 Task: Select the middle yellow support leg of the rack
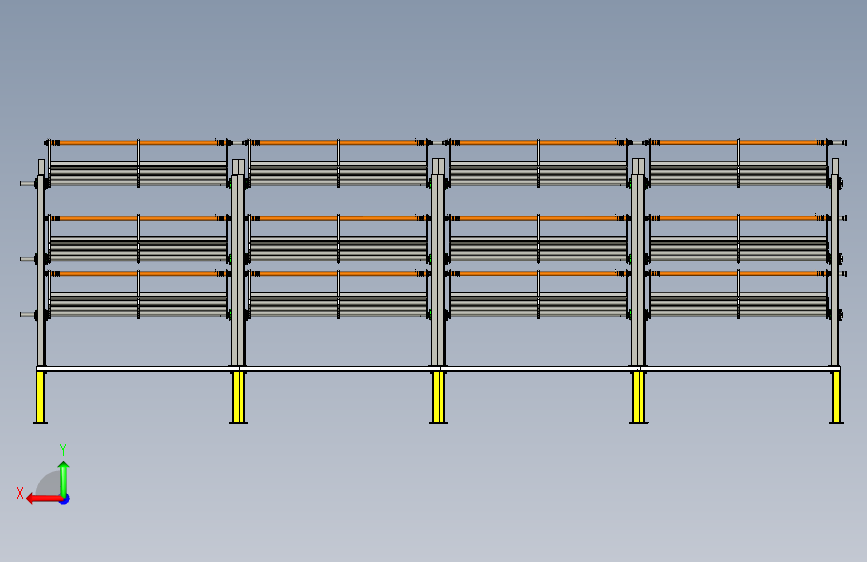(438, 397)
